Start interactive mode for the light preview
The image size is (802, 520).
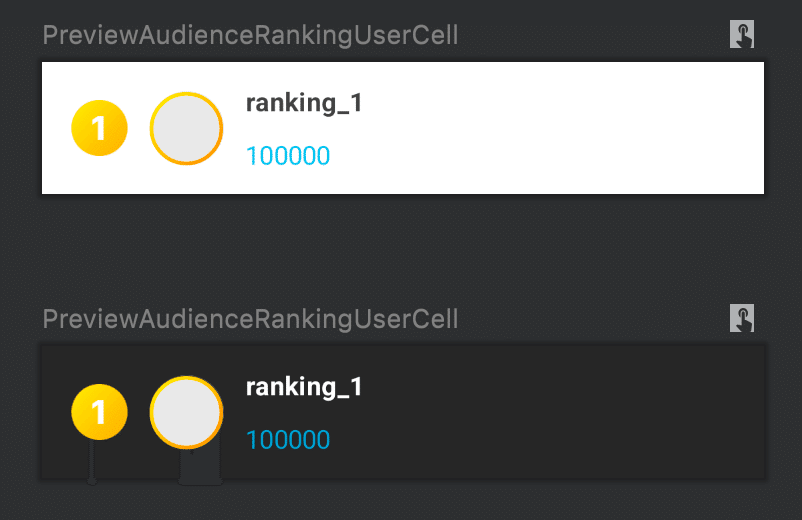click(742, 34)
